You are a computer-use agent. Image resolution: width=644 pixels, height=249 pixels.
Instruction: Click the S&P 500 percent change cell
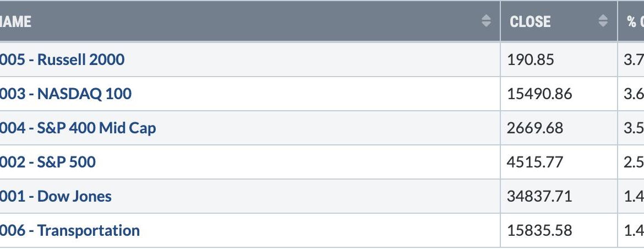click(631, 162)
